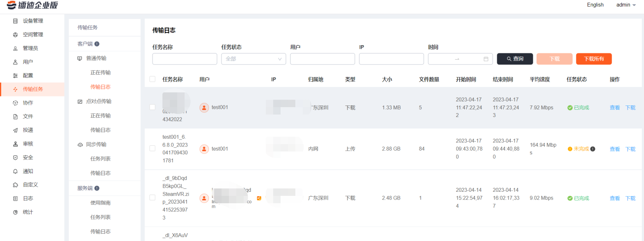Select 任务列表 under 服务端

point(100,217)
